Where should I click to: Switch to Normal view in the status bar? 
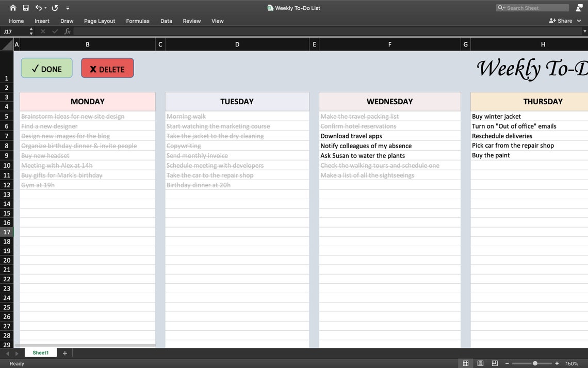coord(465,363)
